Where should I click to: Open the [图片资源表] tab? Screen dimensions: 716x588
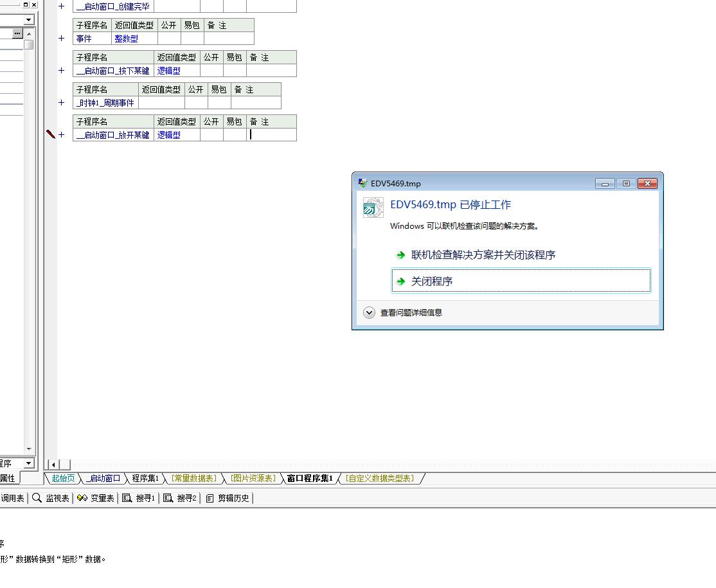click(253, 479)
